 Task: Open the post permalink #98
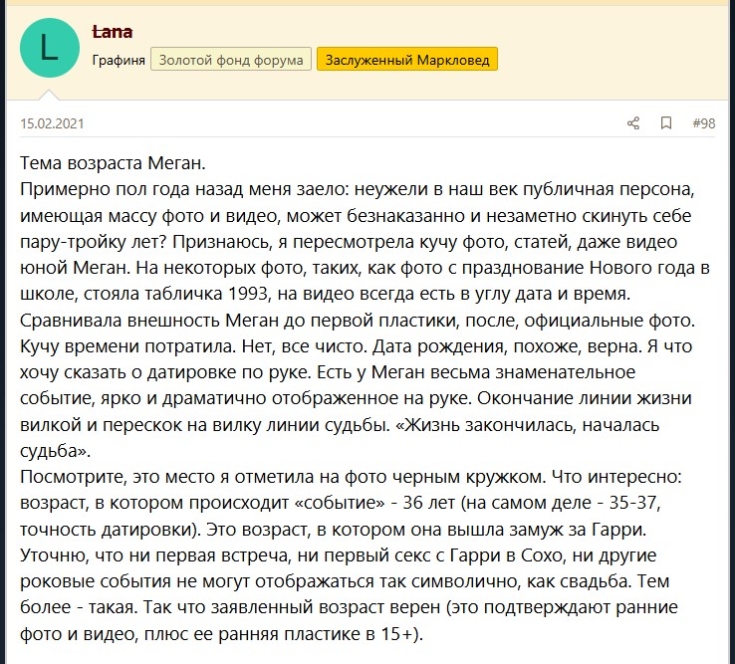pos(703,123)
